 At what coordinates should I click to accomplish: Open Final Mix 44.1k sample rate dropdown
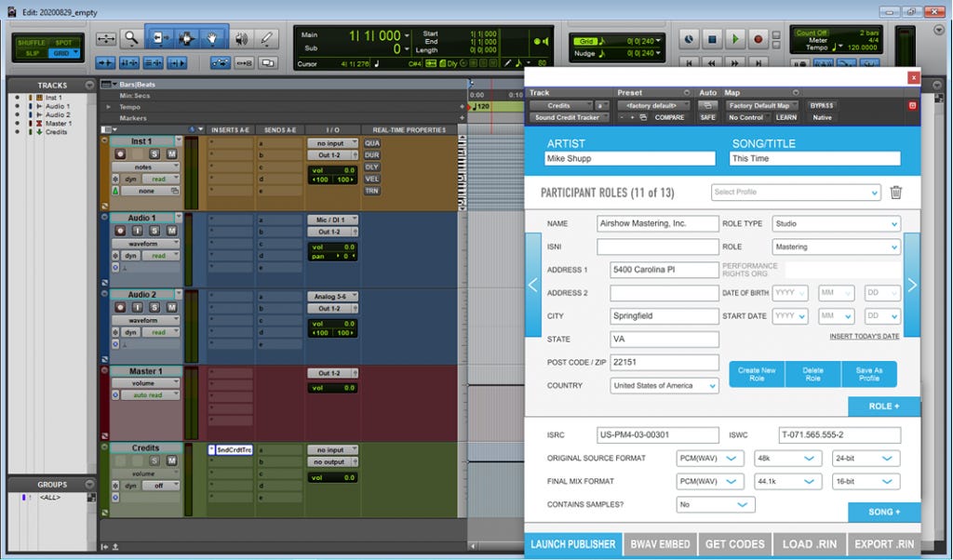pyautogui.click(x=787, y=482)
